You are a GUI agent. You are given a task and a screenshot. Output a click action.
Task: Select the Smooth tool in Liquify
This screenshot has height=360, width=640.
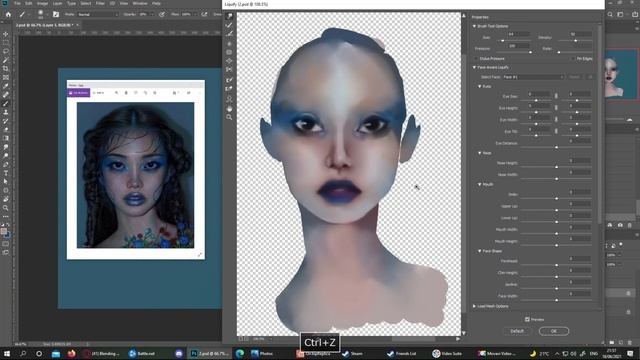(x=229, y=34)
